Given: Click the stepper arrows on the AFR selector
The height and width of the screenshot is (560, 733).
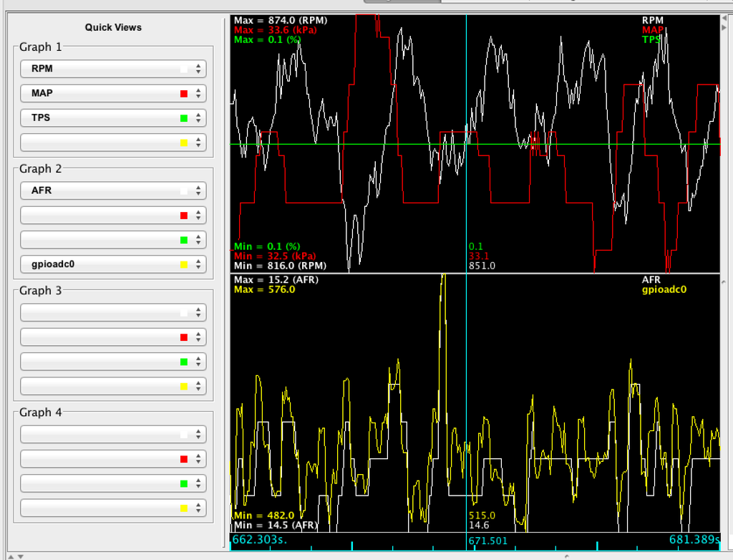Looking at the screenshot, I should click(x=198, y=190).
